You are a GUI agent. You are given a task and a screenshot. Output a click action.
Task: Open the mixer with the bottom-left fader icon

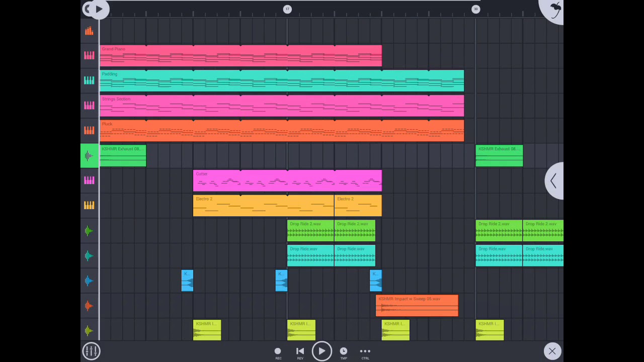pos(92,351)
